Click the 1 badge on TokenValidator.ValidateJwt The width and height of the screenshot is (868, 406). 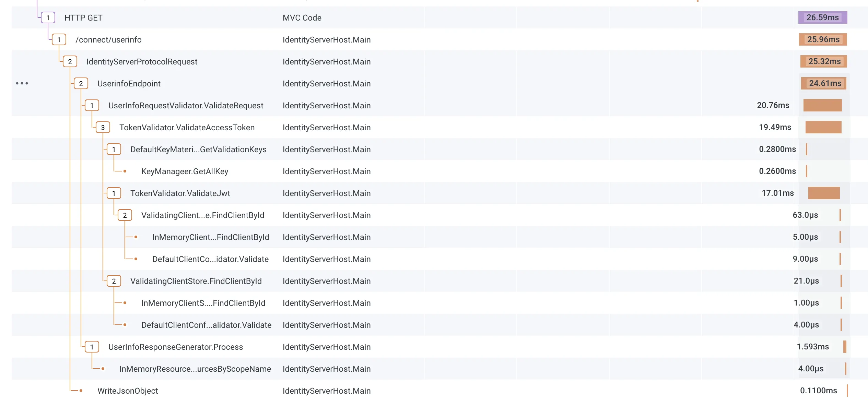click(114, 193)
